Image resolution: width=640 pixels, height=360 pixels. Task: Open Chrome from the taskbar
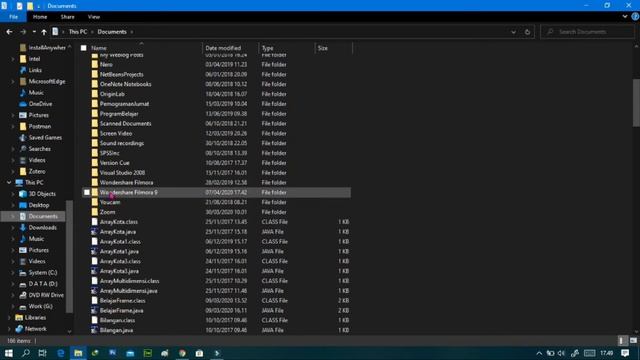click(x=182, y=353)
